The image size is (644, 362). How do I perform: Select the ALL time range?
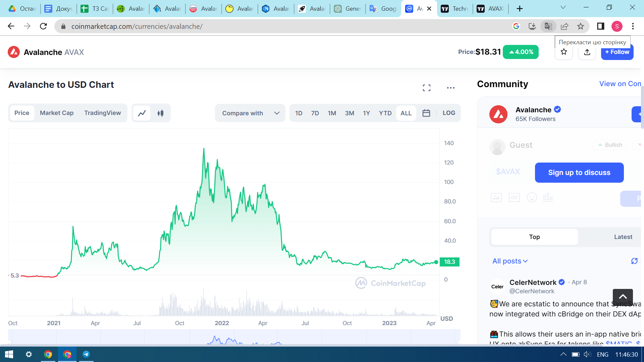(x=406, y=113)
